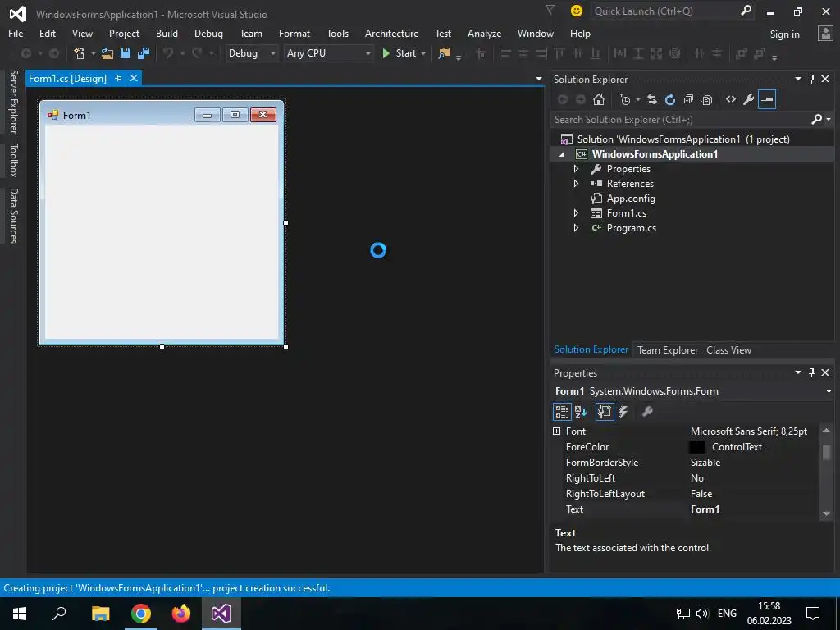Screen dimensions: 840x630
Task: Toggle the Preview Selected Items button
Action: [767, 99]
